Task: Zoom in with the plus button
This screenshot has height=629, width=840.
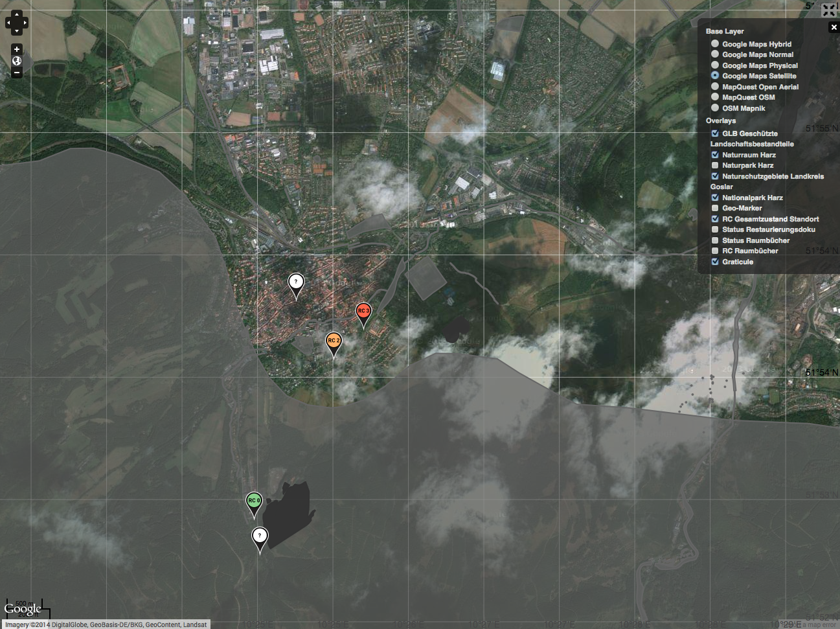Action: [x=17, y=49]
